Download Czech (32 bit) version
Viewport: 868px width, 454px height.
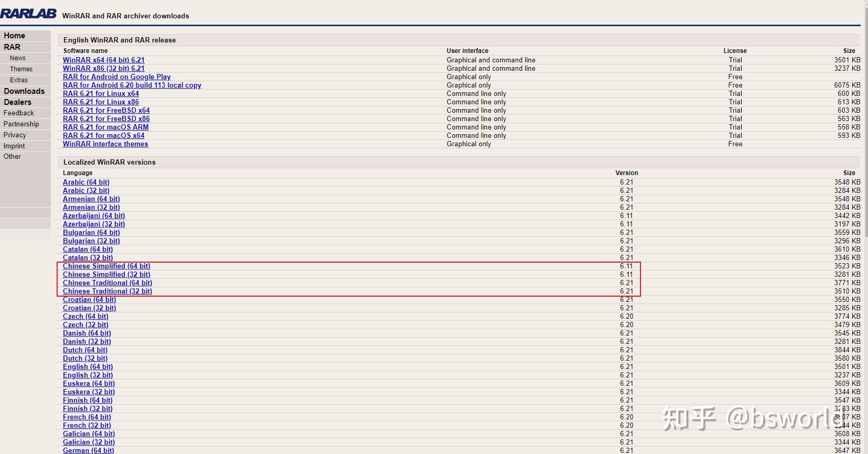tap(85, 325)
